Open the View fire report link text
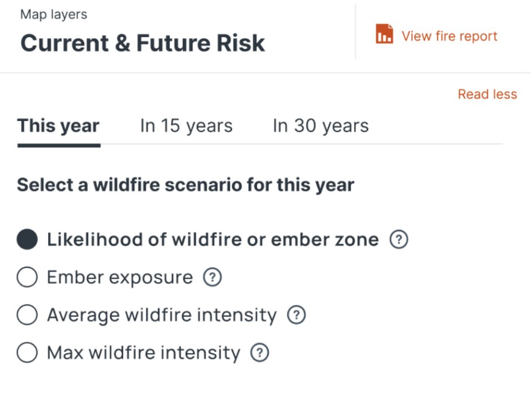Screen dimensions: 532x397 click(x=449, y=36)
